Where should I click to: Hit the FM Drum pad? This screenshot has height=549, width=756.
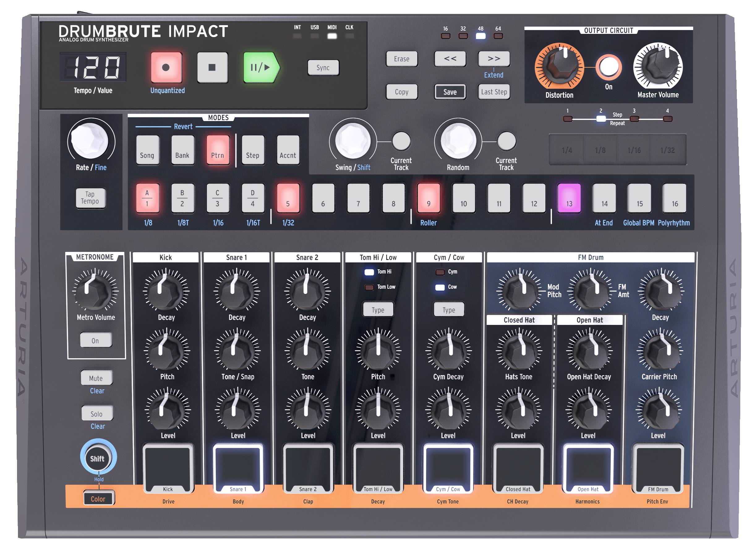[658, 468]
